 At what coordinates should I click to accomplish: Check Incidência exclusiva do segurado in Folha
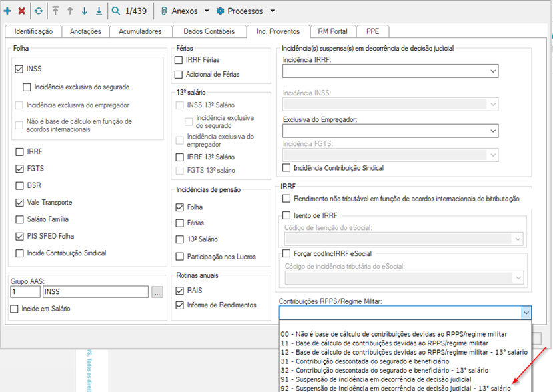(x=27, y=87)
